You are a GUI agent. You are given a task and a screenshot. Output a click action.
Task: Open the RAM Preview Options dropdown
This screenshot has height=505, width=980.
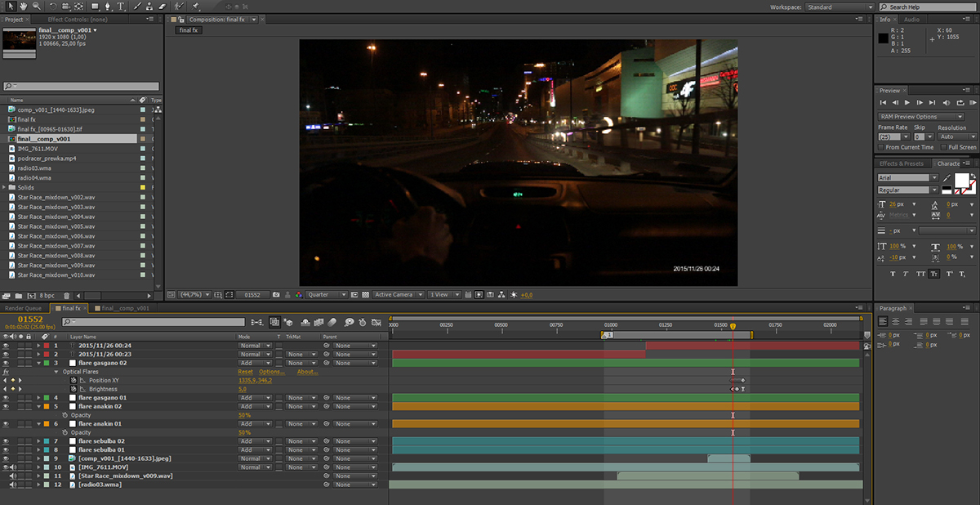920,117
